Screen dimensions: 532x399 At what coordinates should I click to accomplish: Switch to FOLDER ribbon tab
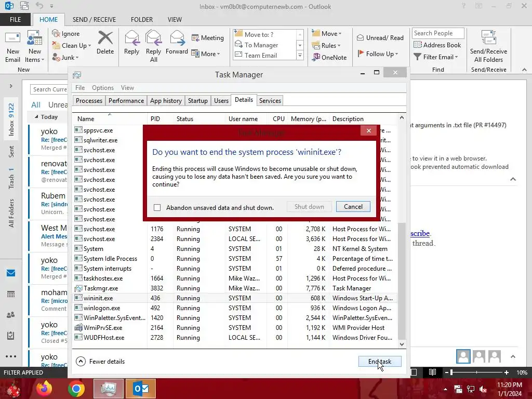click(142, 20)
